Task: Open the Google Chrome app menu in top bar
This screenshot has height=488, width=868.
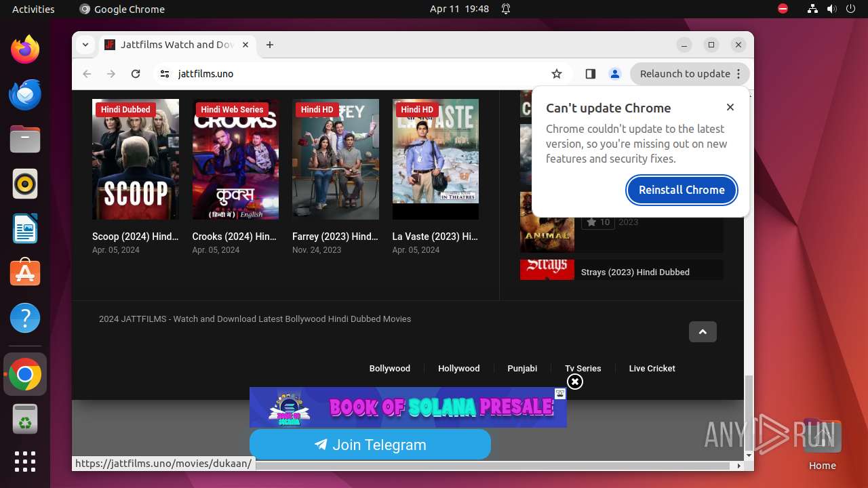Action: (x=122, y=9)
